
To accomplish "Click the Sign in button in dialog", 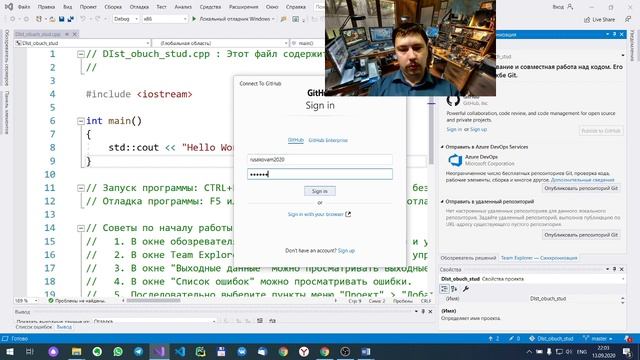I will [320, 191].
